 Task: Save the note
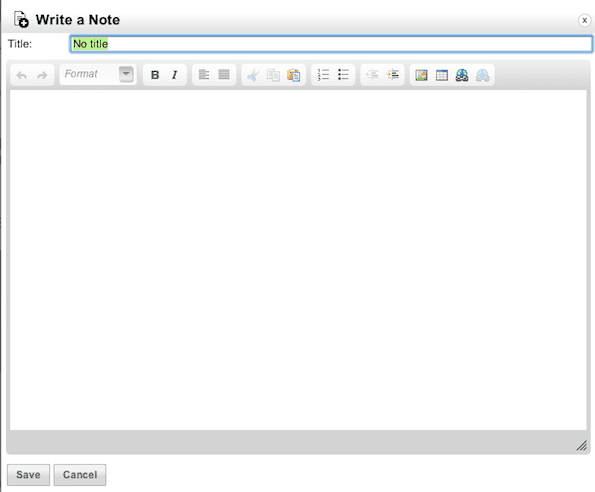coord(28,475)
